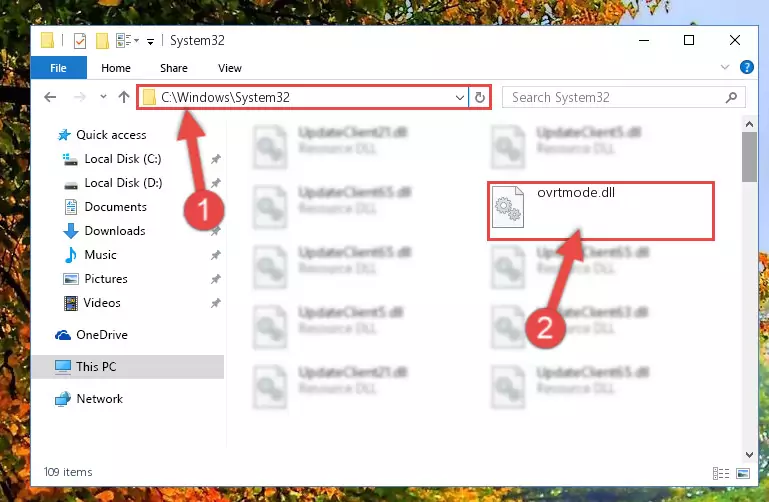The height and width of the screenshot is (502, 769).
Task: Select the ovrtmode.dll file name
Action: pyautogui.click(x=576, y=192)
